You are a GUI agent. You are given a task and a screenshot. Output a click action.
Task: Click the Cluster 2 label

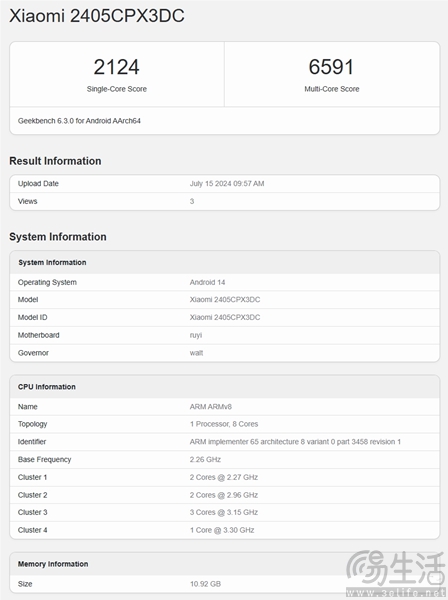pyautogui.click(x=33, y=495)
